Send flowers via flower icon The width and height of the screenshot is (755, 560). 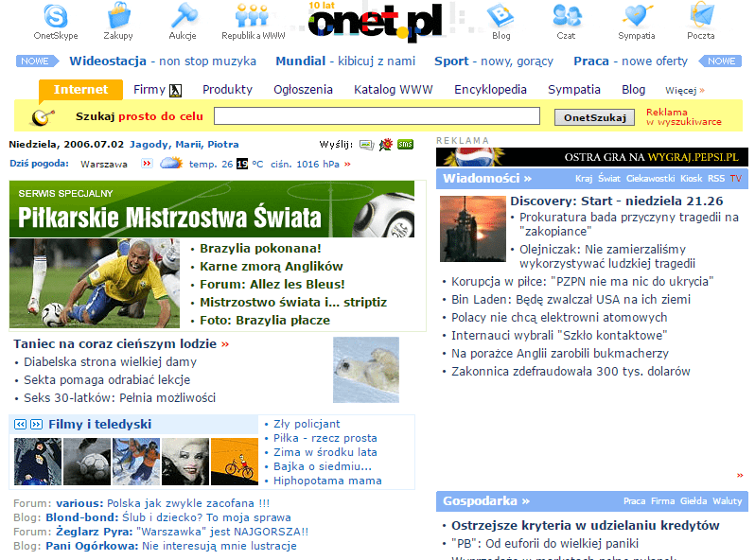click(x=386, y=145)
